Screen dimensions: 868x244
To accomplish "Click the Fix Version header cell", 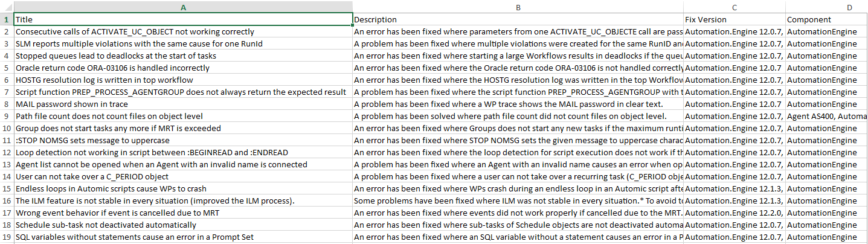I will click(x=734, y=19).
